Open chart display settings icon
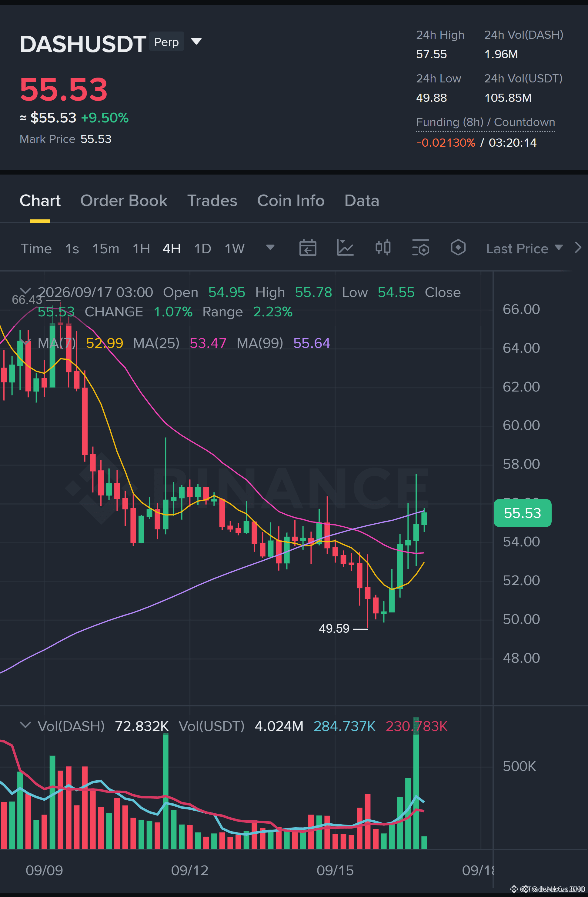Viewport: 588px width, 897px height. (420, 248)
